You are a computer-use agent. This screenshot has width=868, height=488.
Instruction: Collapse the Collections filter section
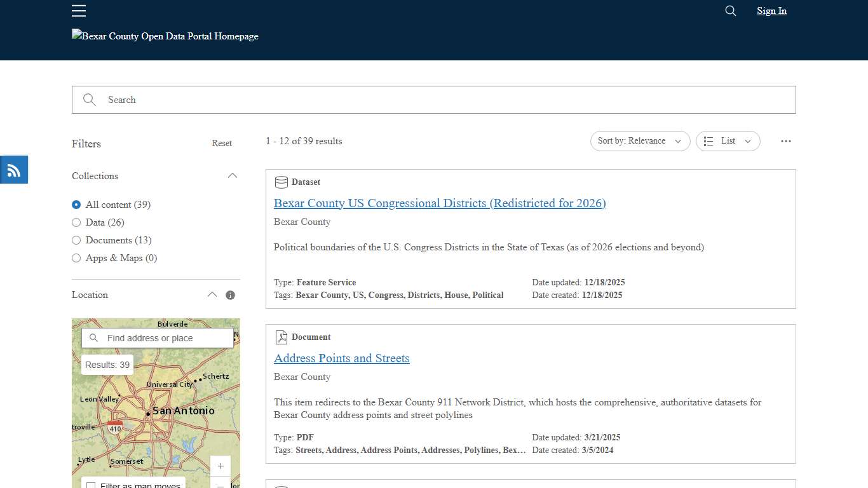pyautogui.click(x=233, y=175)
